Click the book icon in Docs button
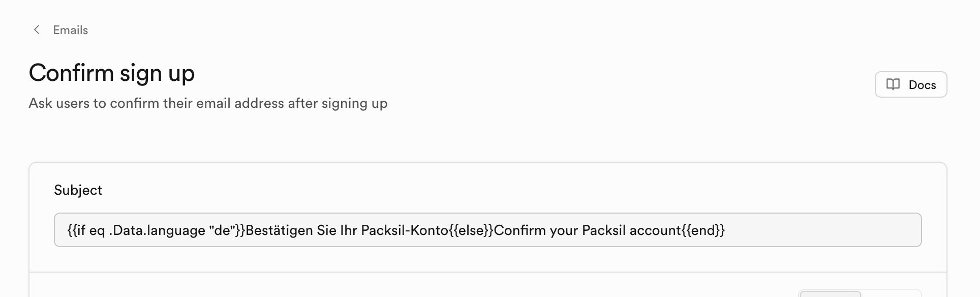 (x=893, y=84)
